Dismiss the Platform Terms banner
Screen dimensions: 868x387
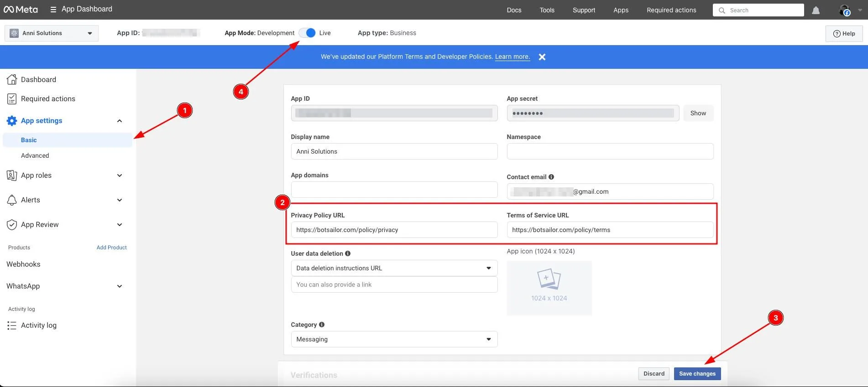(542, 57)
